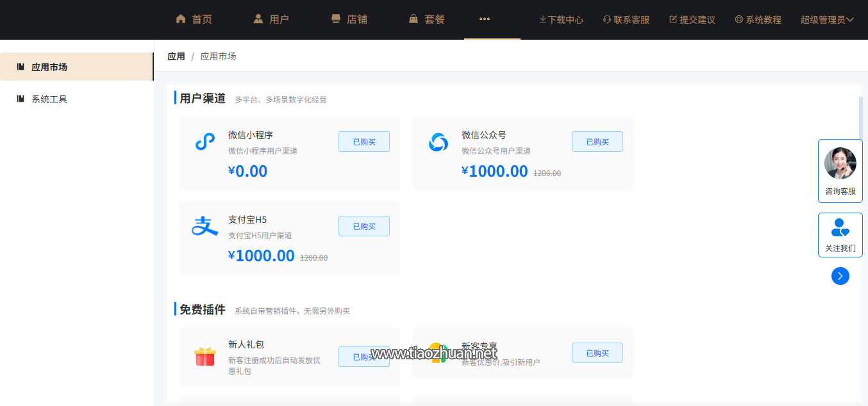Click the blue circular arrow button
Image resolution: width=868 pixels, height=406 pixels.
pos(840,276)
